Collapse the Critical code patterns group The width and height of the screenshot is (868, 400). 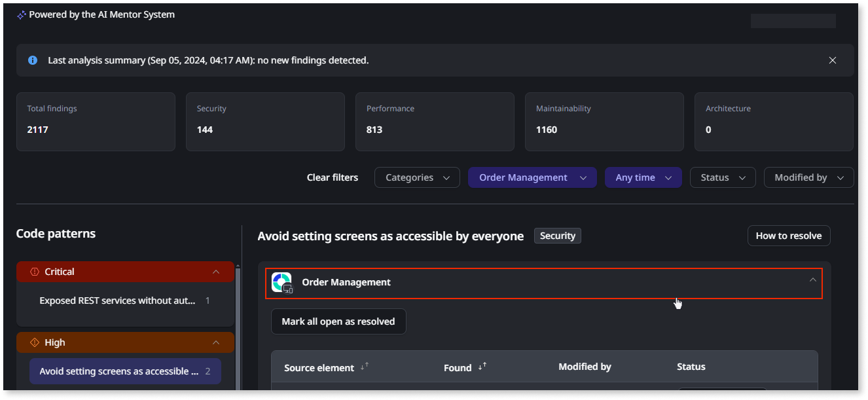click(x=216, y=272)
